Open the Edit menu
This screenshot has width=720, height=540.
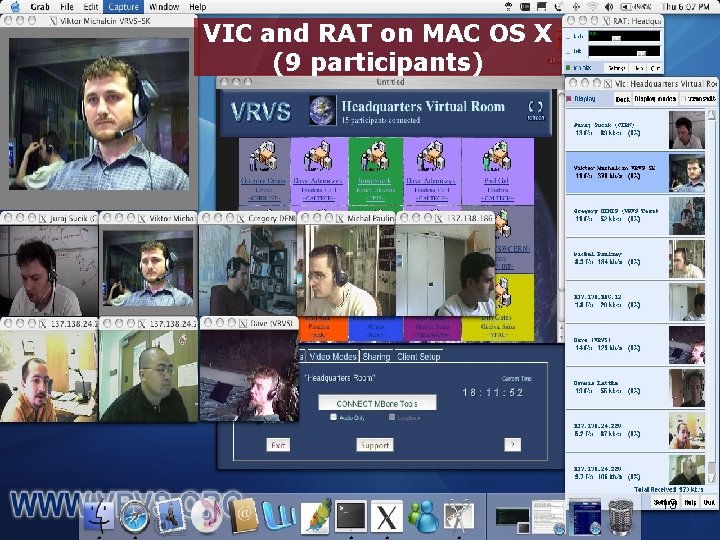91,6
